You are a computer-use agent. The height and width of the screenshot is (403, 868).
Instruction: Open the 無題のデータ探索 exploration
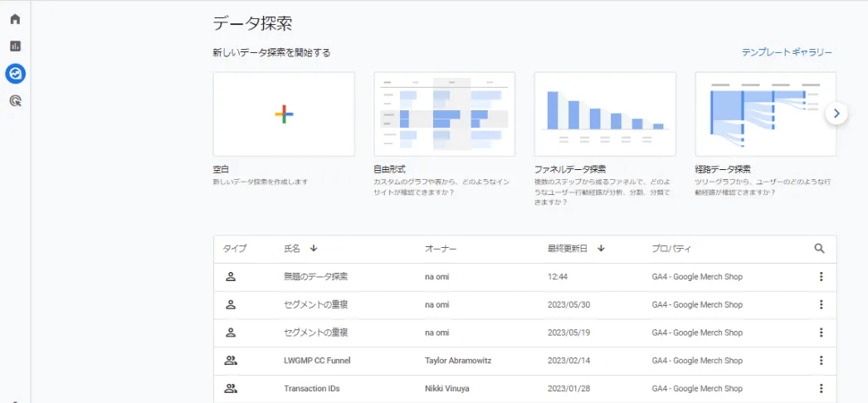click(x=315, y=277)
